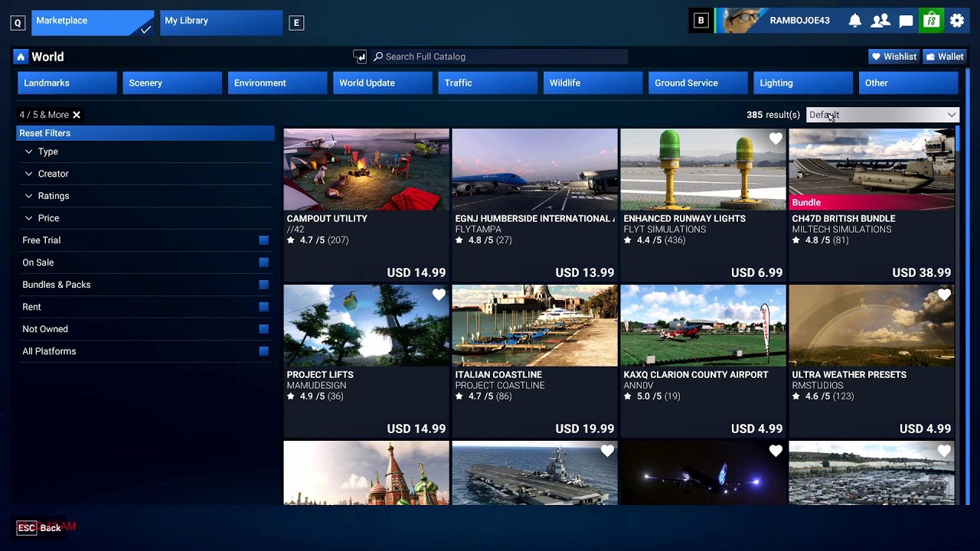The image size is (980, 551).
Task: Toggle the Free Trial filter checkbox
Action: click(264, 240)
